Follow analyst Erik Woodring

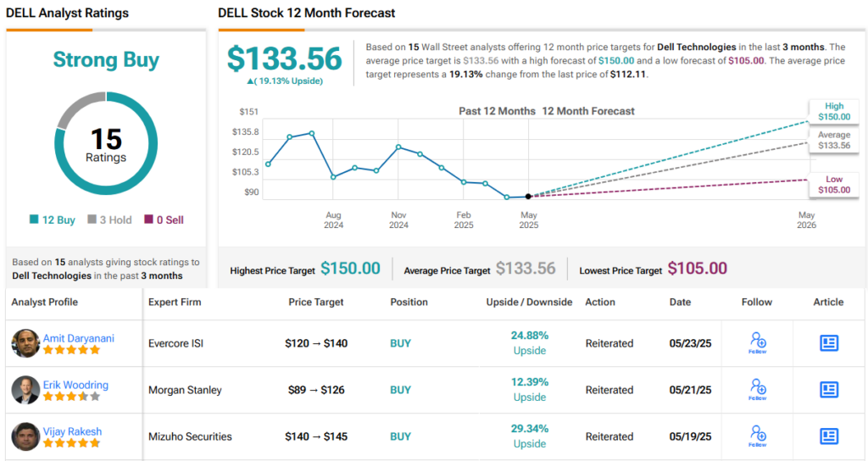(757, 389)
